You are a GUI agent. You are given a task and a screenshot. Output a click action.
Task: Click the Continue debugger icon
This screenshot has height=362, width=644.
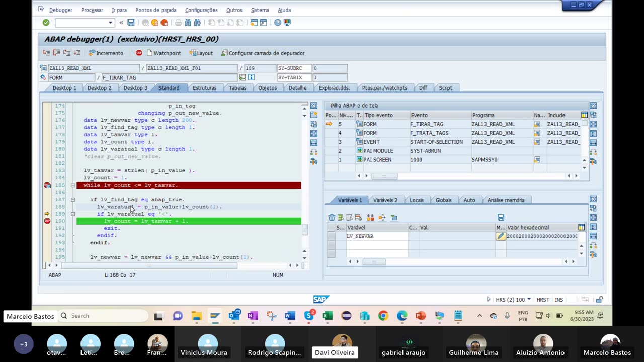pos(77,53)
